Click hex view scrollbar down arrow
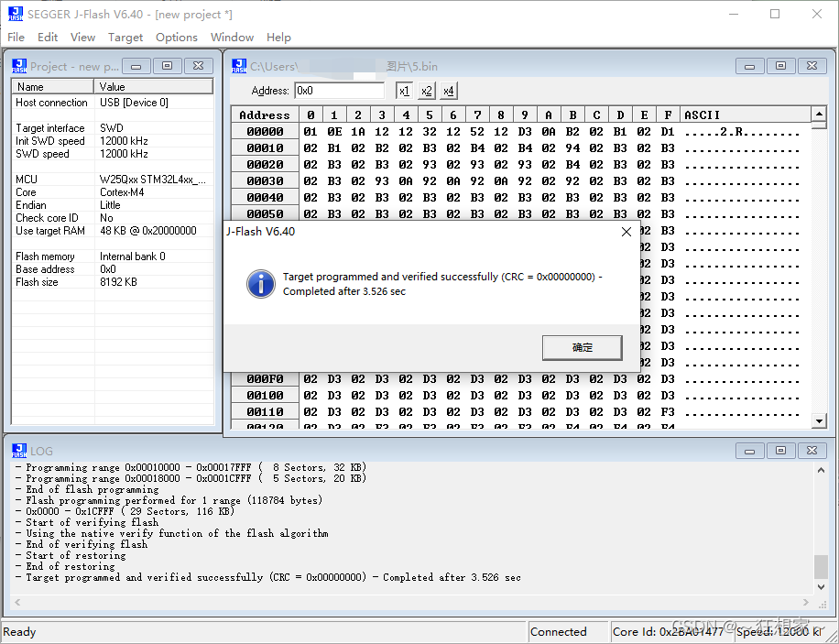 tap(819, 421)
